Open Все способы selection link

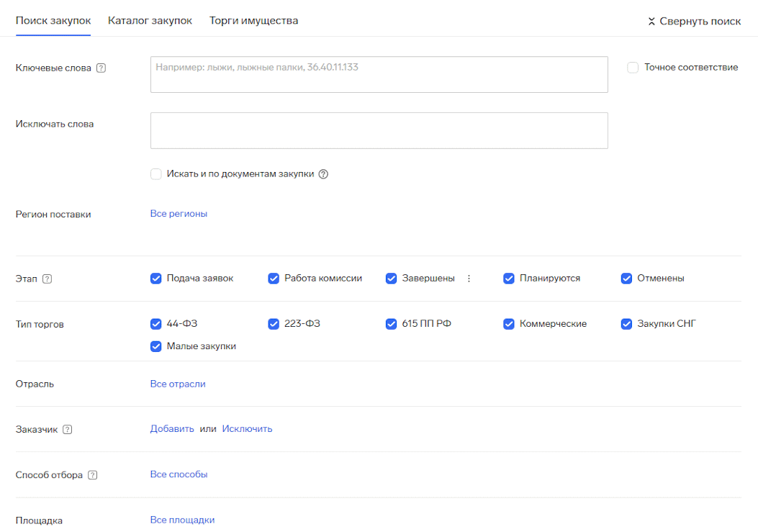179,474
